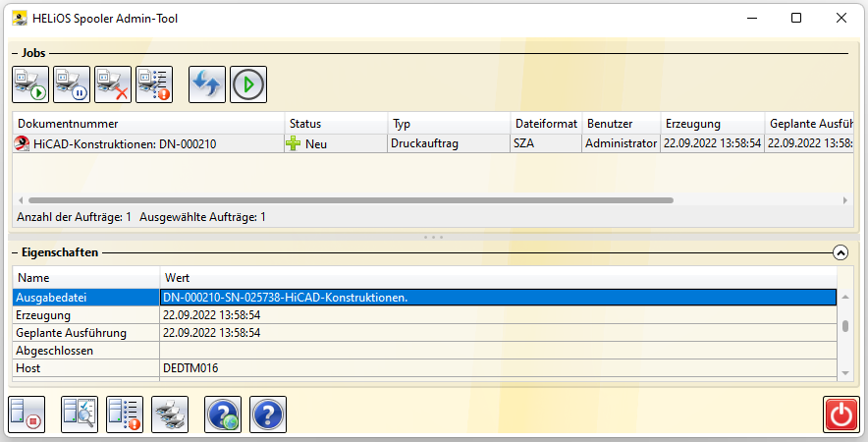The image size is (868, 442).
Task: Minimize the Spooler Admin-Tool window
Action: (x=752, y=19)
